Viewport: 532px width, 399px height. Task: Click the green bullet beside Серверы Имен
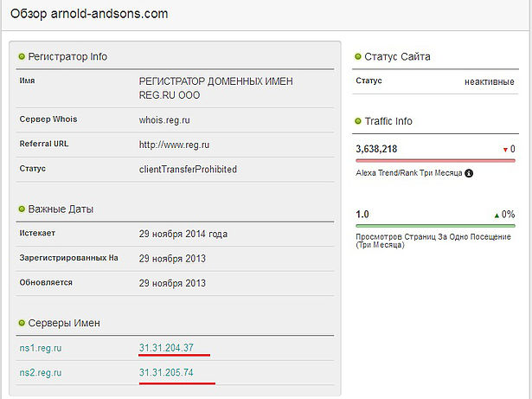click(x=22, y=324)
